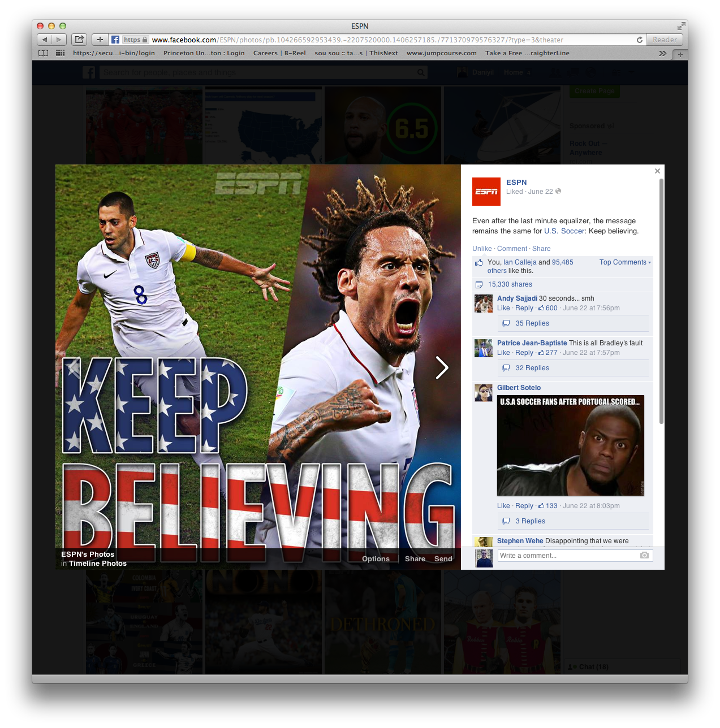Open Safari's share button in toolbar
Viewport: 720px width, 728px height.
click(x=80, y=40)
